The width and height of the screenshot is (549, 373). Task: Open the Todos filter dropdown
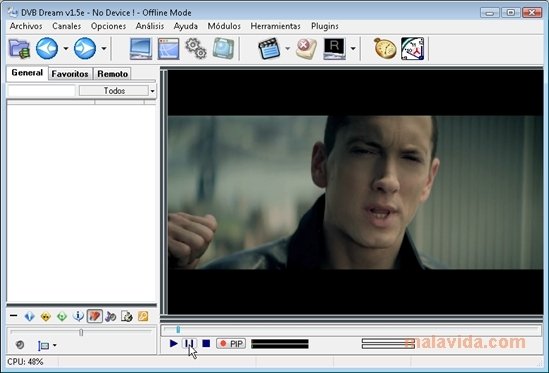117,91
